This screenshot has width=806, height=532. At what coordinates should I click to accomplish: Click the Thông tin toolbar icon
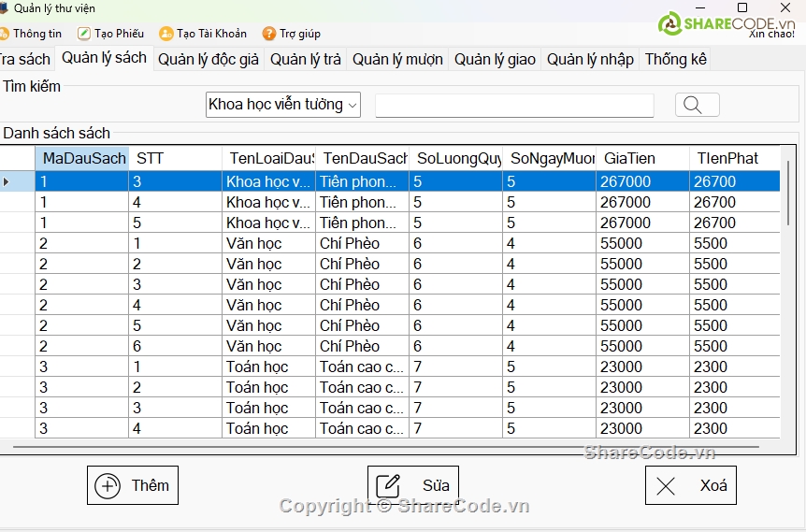pos(5,34)
